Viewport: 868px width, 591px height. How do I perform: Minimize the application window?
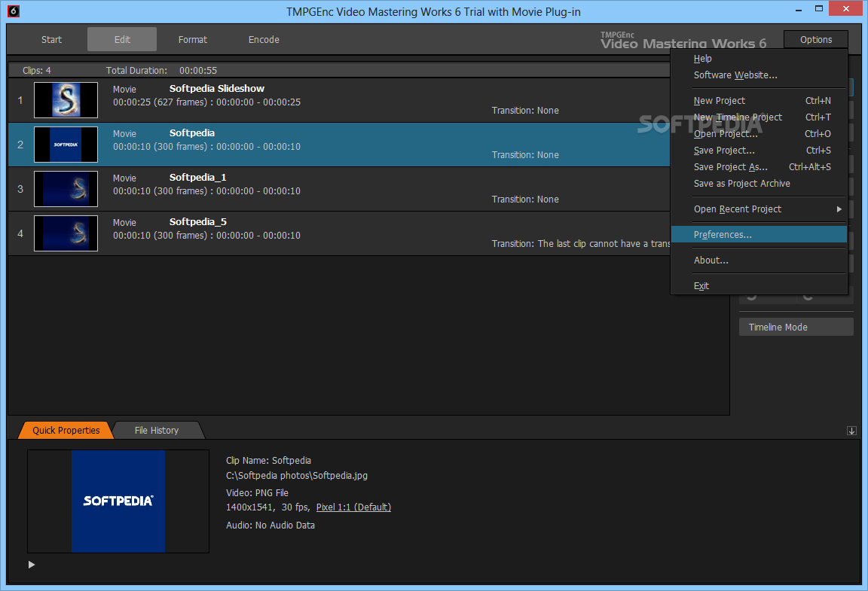tap(798, 9)
